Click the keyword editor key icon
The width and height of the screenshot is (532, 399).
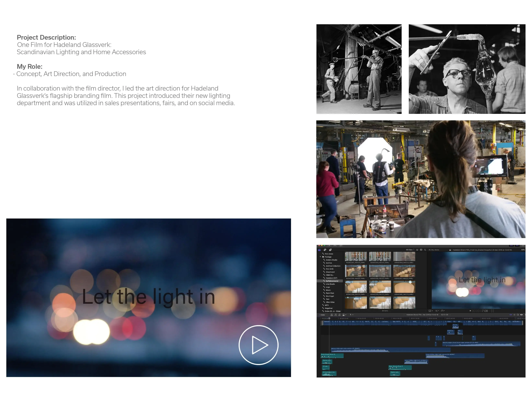[x=335, y=245]
